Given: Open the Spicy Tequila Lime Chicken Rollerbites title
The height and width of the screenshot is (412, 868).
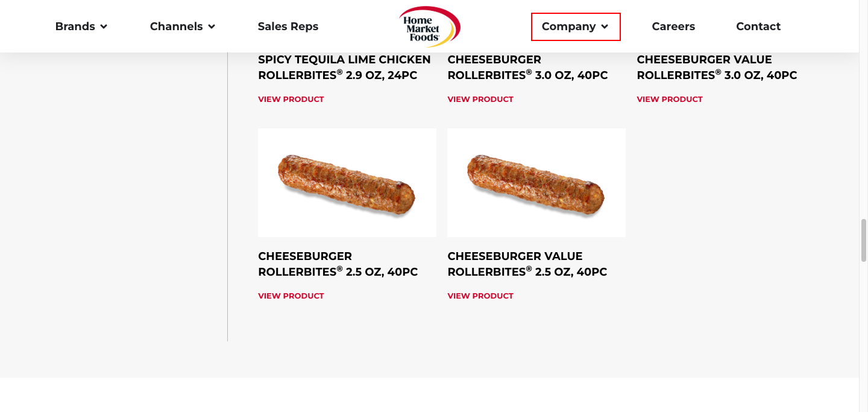Looking at the screenshot, I should (x=344, y=68).
